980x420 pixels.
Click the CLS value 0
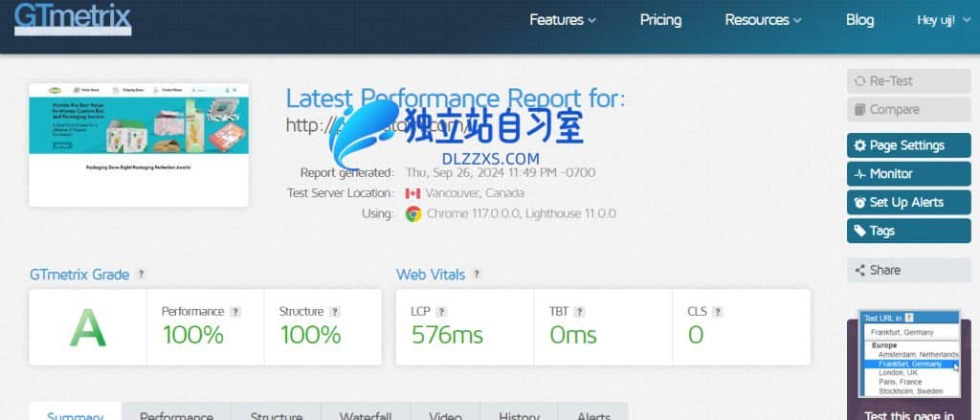point(696,335)
